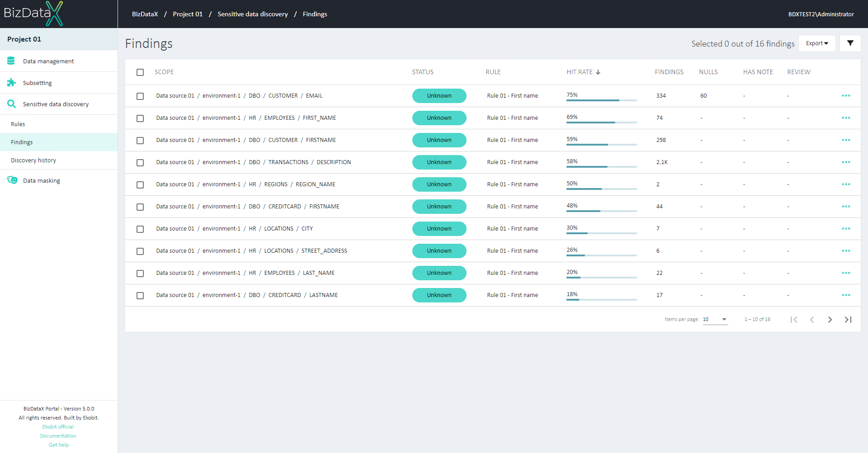Click Unknown status of LOCATIONS / CITY row
Screen dimensions: 868x453
click(439, 229)
